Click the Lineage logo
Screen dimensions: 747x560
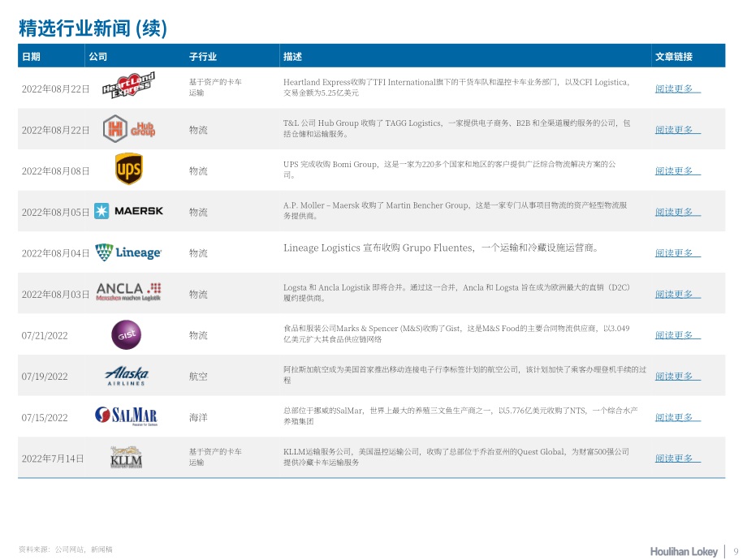click(128, 252)
